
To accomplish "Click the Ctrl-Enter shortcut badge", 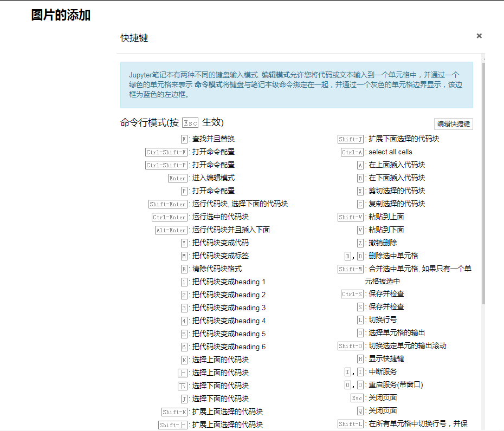I will pos(170,217).
